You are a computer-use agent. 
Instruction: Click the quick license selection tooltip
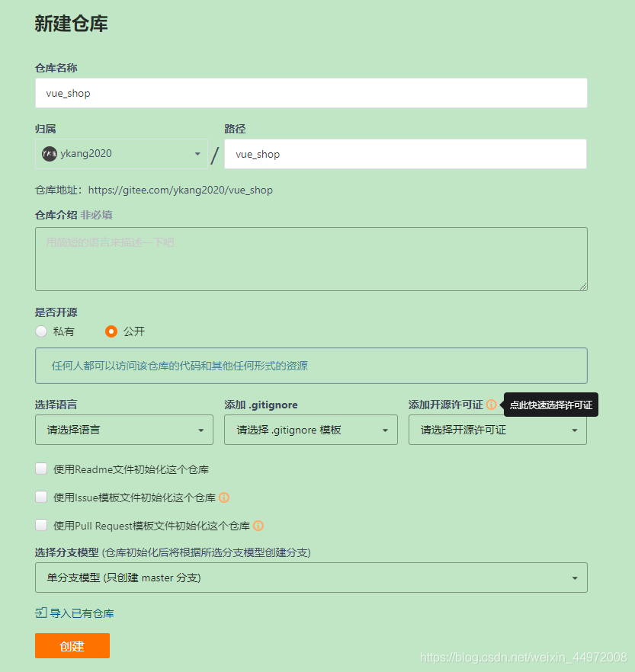point(550,405)
